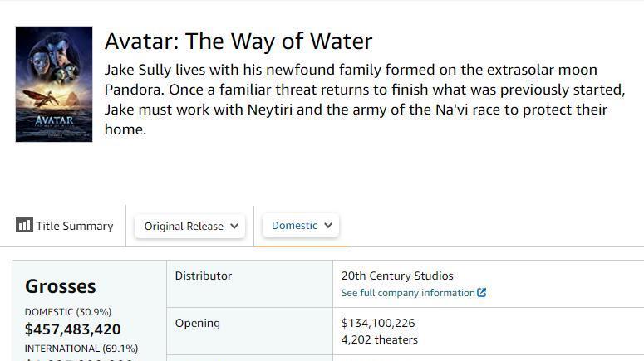Image resolution: width=644 pixels, height=361 pixels.
Task: Click the 20th Century Studios distributor name
Action: click(397, 276)
